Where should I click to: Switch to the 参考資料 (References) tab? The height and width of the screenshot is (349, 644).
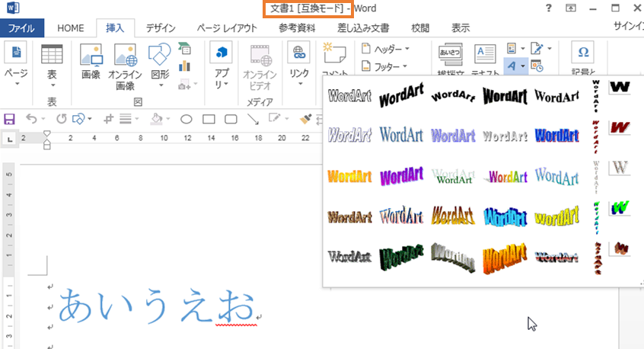tap(297, 28)
